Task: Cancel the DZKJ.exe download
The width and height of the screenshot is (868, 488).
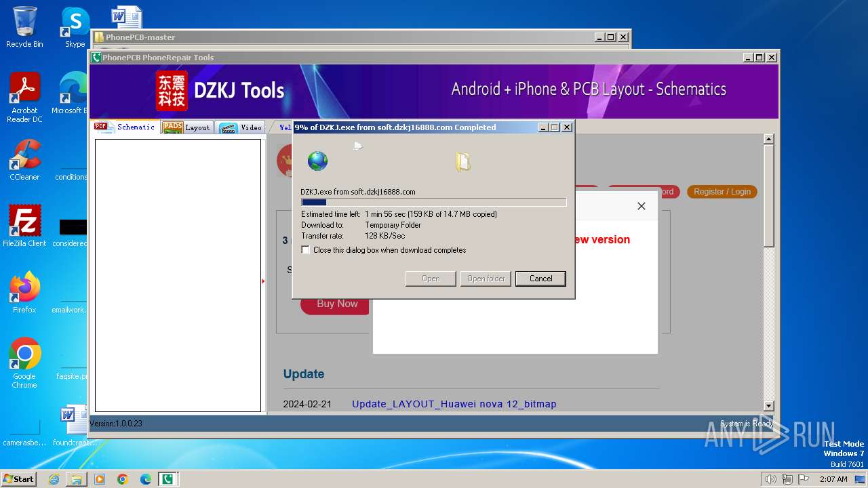Action: 540,279
